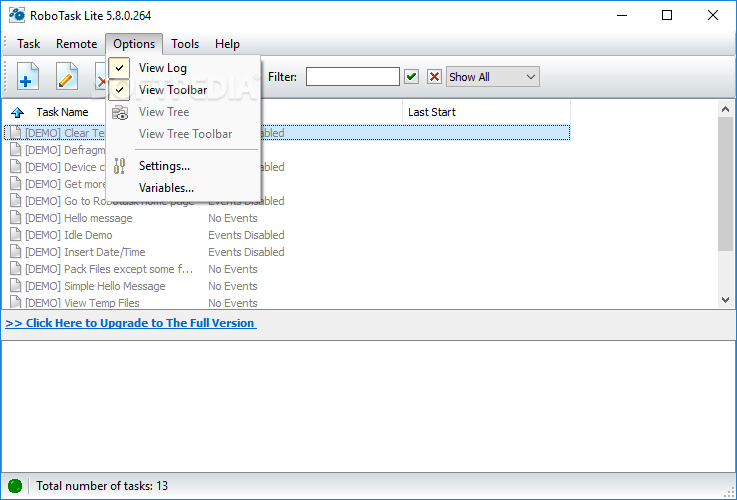This screenshot has height=500, width=737.
Task: Click the document icon of Idle Demo task
Action: pos(16,235)
